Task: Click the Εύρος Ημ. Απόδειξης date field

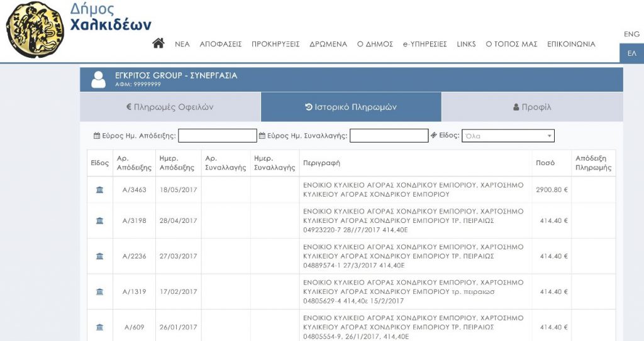Action: (x=218, y=136)
